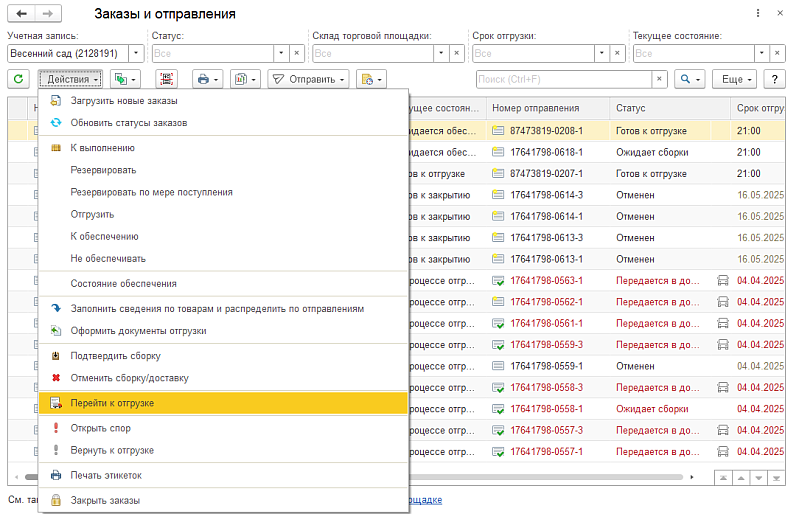Move down one row with down arrow

[x=759, y=478]
